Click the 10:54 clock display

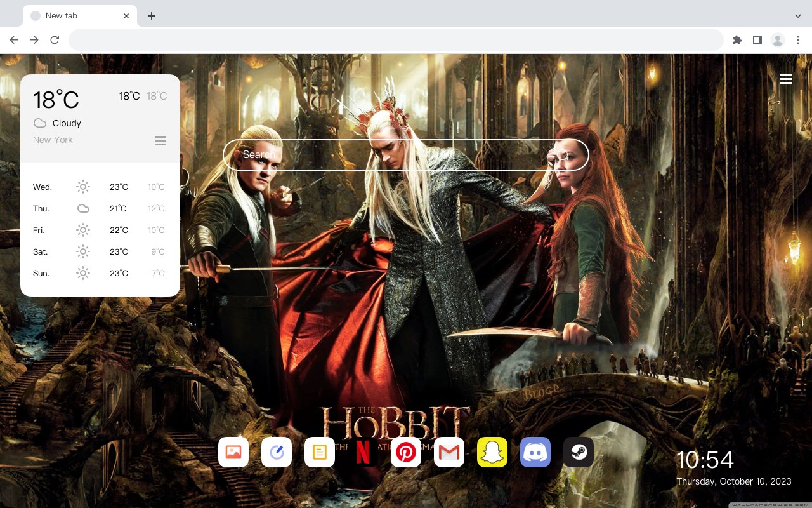(705, 460)
